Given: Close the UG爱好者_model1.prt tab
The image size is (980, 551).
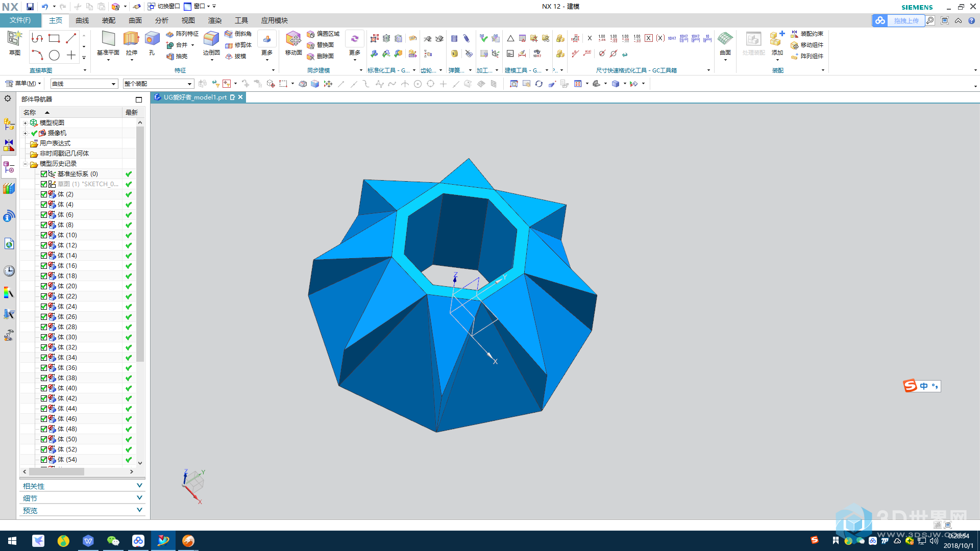Looking at the screenshot, I should coord(240,97).
